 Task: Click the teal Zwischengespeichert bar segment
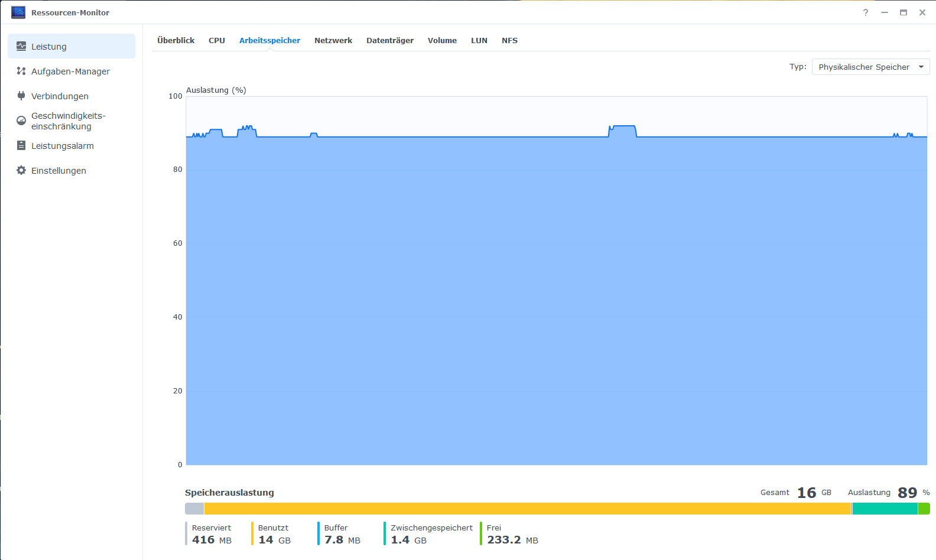[x=884, y=509]
